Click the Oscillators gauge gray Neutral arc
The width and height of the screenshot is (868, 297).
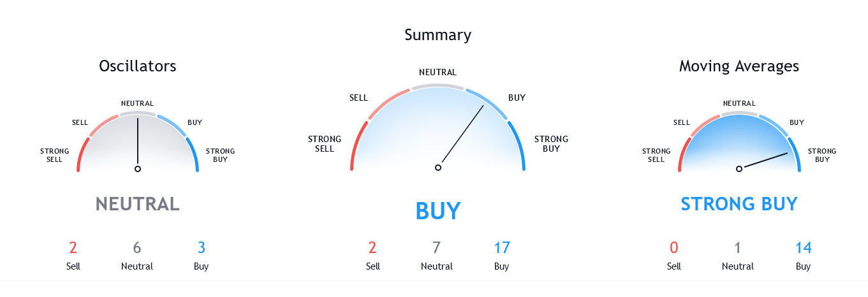(137, 113)
